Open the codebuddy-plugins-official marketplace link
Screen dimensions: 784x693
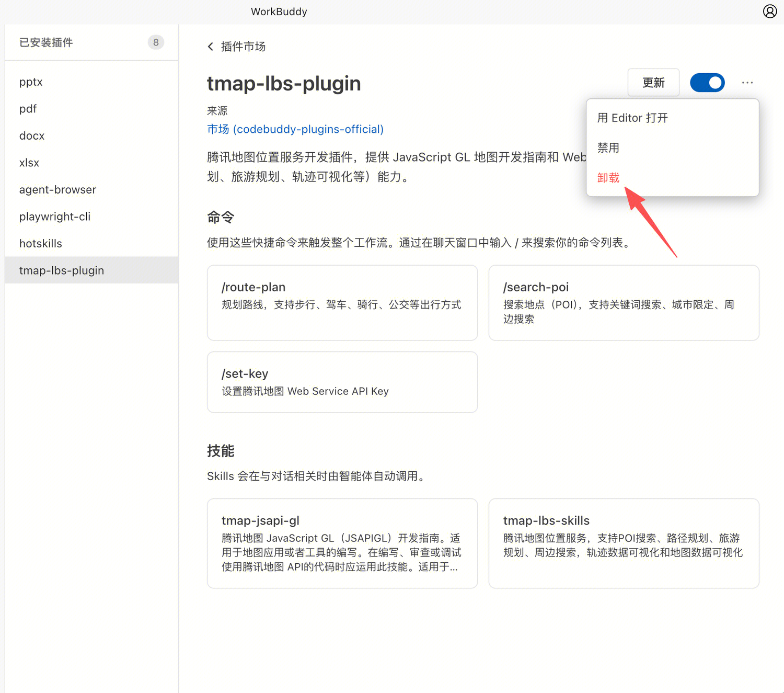click(295, 129)
